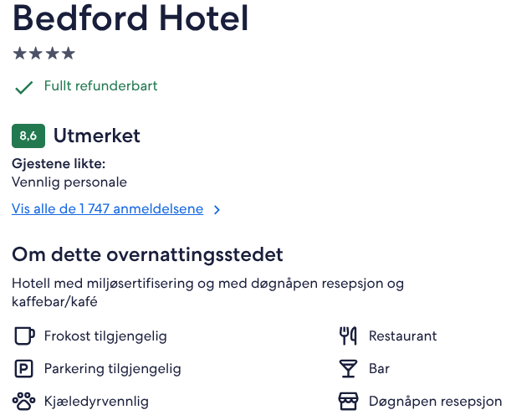Image resolution: width=506 pixels, height=420 pixels.
Task: Open all 1 747 reviews link
Action: [107, 209]
